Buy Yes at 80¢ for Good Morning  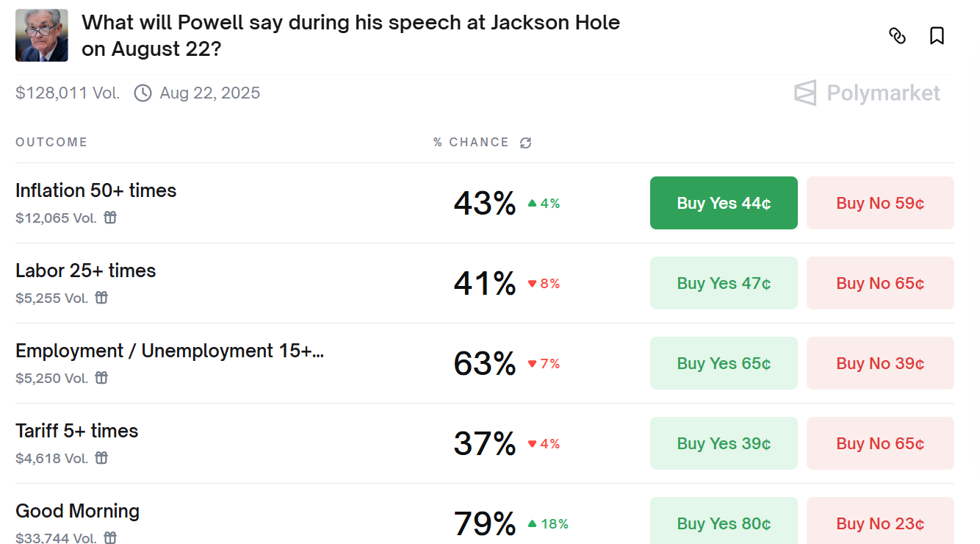[x=724, y=523]
